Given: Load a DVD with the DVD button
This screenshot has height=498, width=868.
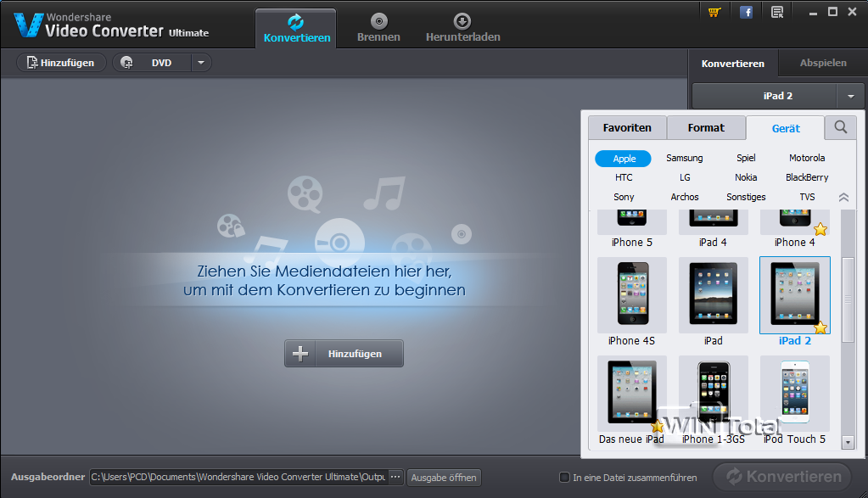Looking at the screenshot, I should [152, 63].
